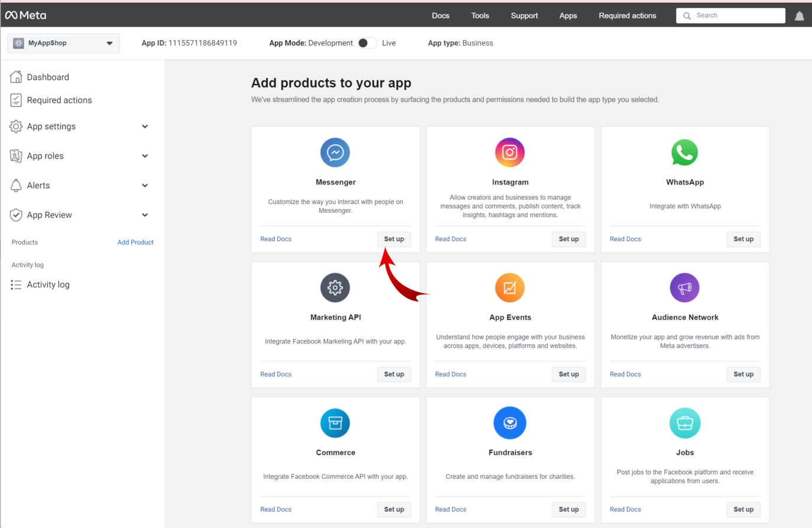Screen dimensions: 812x528
Task: Click the App Events chart icon
Action: click(510, 288)
